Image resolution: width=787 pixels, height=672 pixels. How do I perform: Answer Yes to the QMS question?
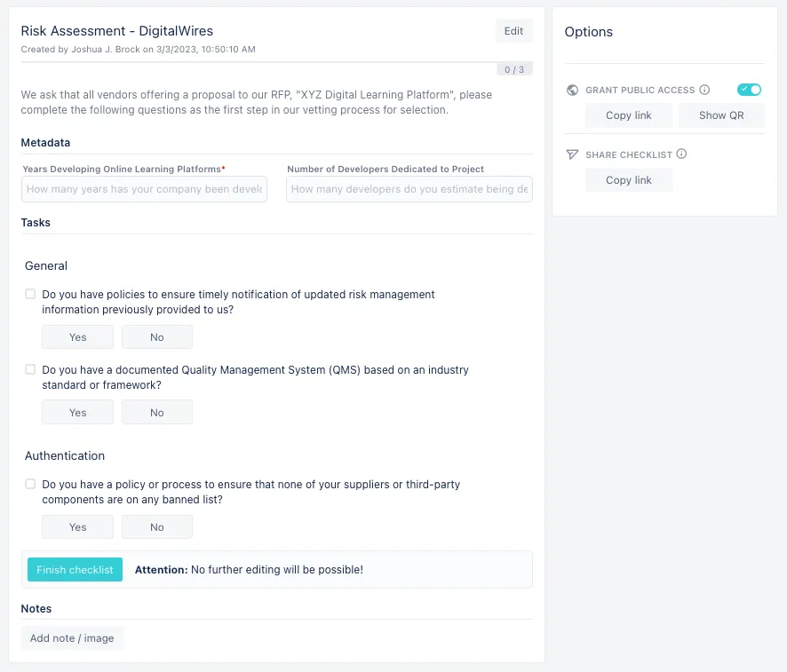pos(77,412)
